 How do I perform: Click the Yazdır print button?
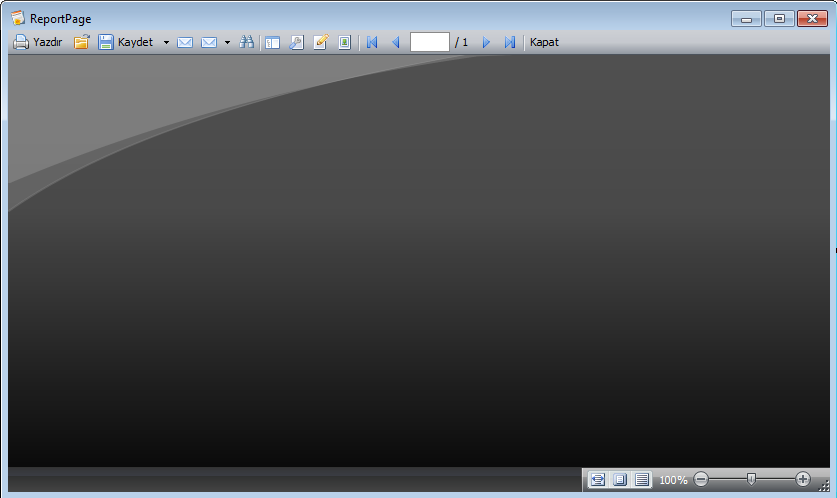click(37, 42)
